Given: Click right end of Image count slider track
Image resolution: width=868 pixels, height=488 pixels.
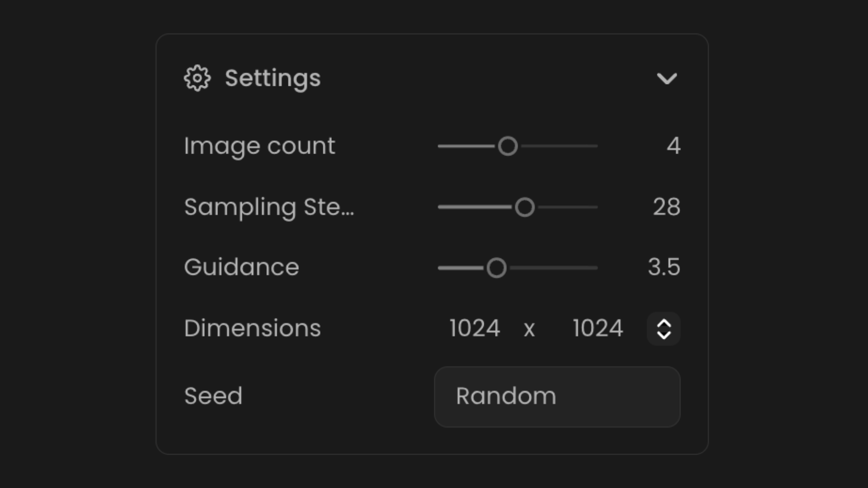Looking at the screenshot, I should coord(595,146).
